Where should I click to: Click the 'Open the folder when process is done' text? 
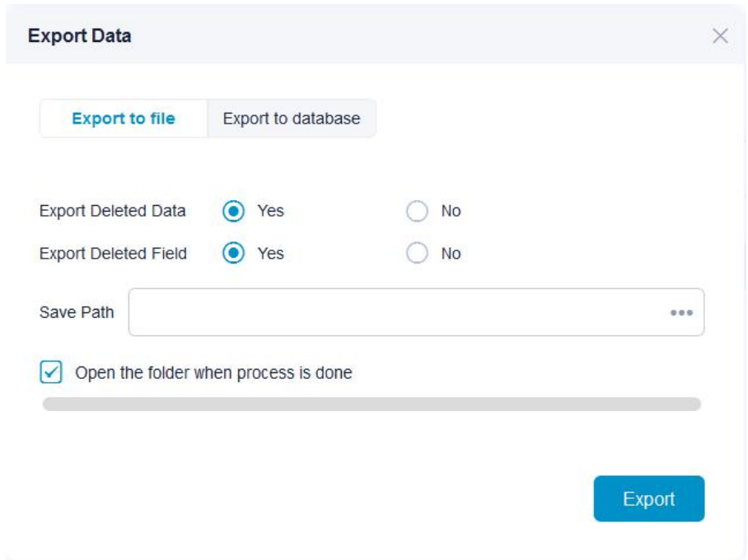213,373
